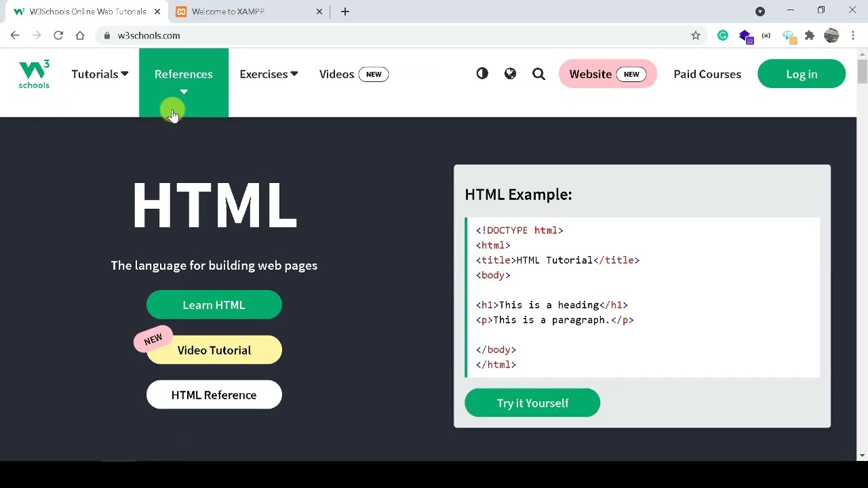
Task: View site lock security info
Action: (106, 35)
